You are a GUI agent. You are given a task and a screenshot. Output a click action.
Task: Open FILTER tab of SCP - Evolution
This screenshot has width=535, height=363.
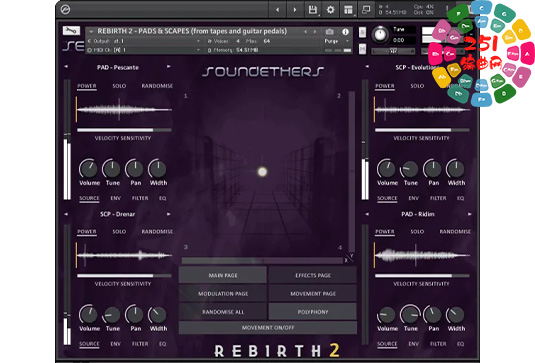pyautogui.click(x=438, y=198)
